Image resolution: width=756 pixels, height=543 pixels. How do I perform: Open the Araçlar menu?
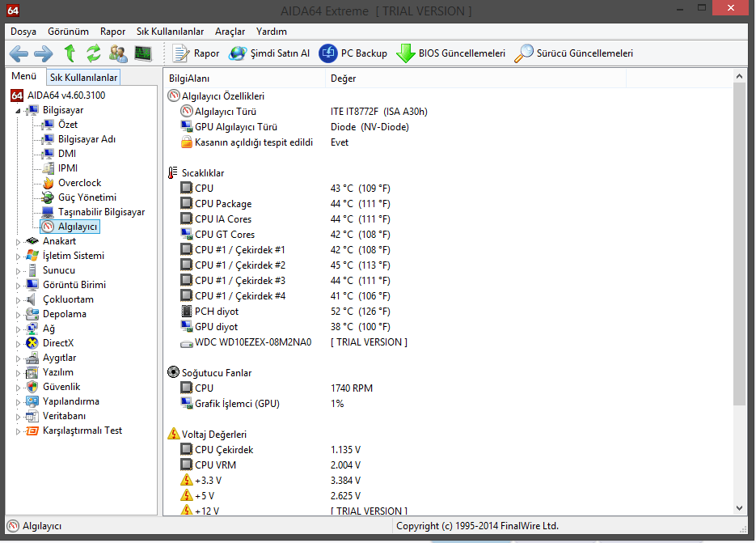[230, 32]
